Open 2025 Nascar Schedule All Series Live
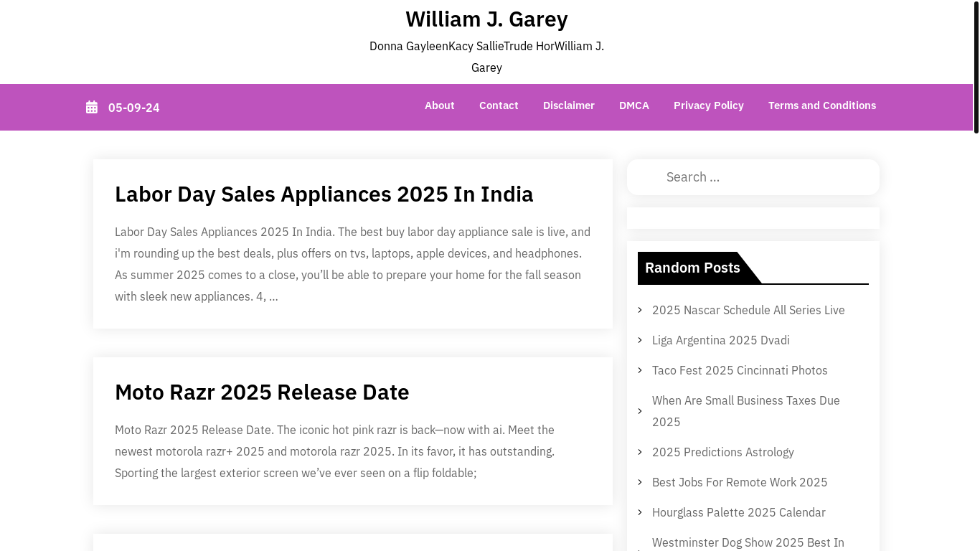Screen dimensions: 980x551 tap(748, 310)
